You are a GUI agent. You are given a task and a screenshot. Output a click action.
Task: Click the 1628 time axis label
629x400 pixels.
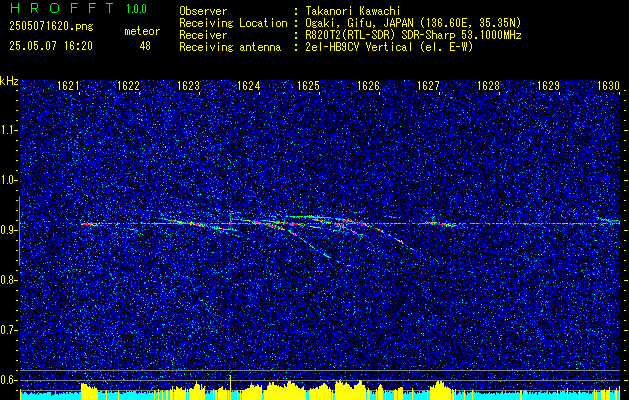pos(489,86)
